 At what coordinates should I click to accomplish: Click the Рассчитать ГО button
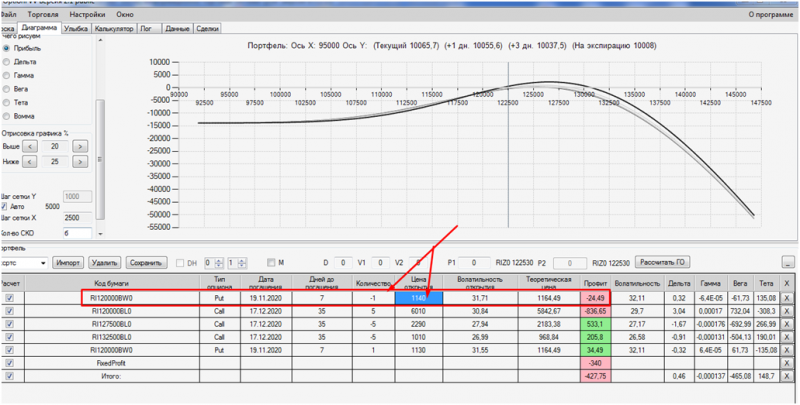pos(662,263)
